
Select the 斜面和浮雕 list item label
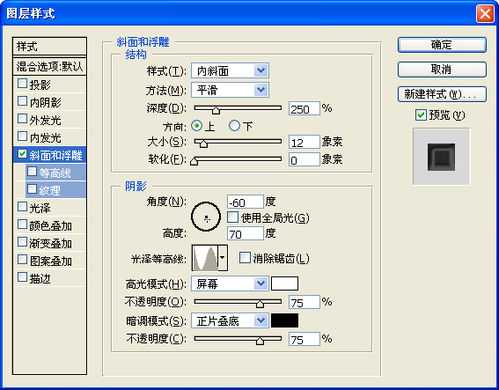(x=56, y=155)
